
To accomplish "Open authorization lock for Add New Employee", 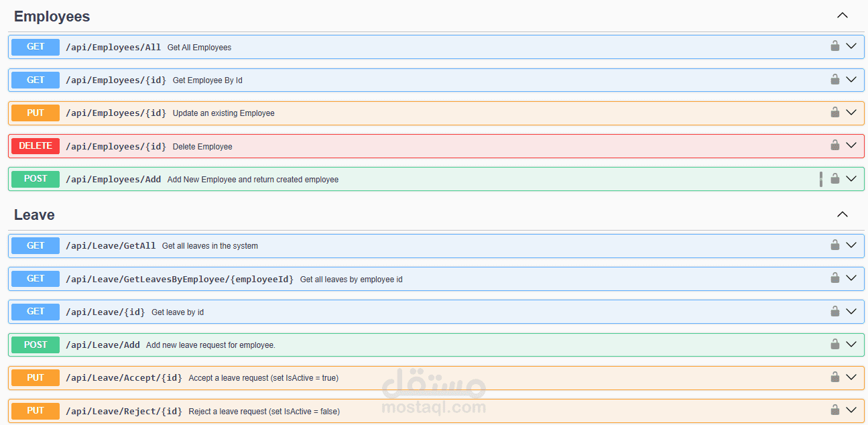I will (x=835, y=179).
